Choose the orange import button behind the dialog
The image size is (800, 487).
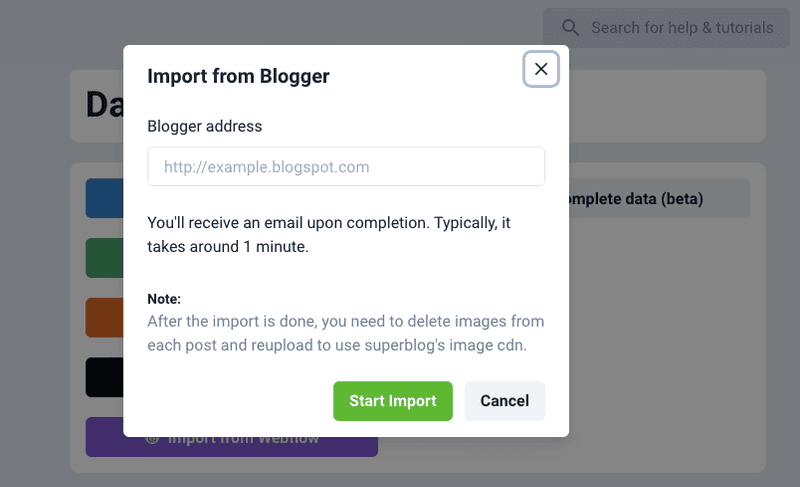104,317
